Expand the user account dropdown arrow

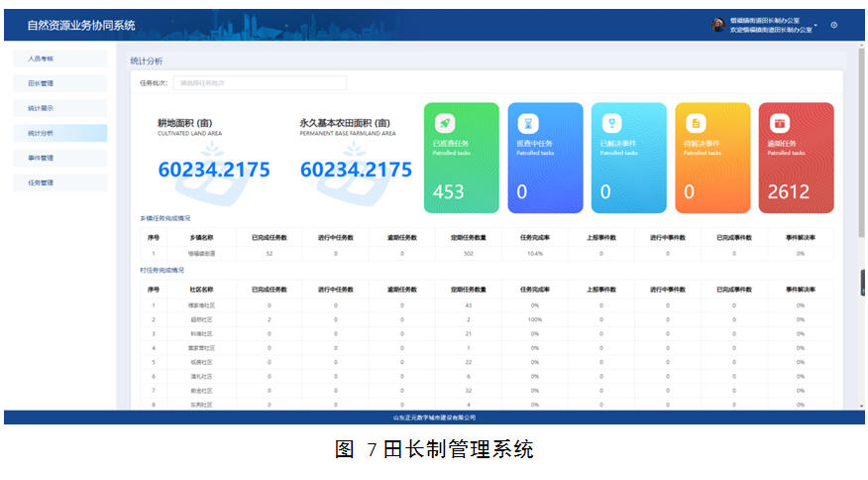click(816, 26)
